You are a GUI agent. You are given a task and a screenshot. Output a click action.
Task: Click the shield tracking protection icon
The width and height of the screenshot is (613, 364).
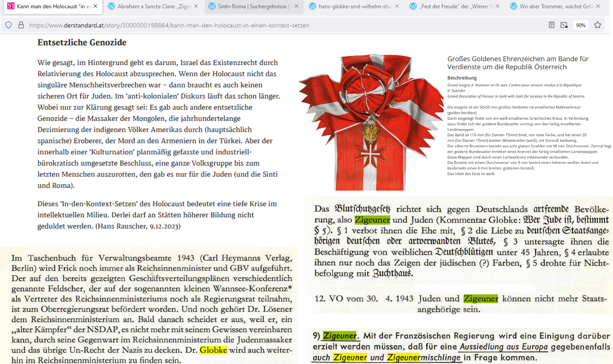(9, 25)
